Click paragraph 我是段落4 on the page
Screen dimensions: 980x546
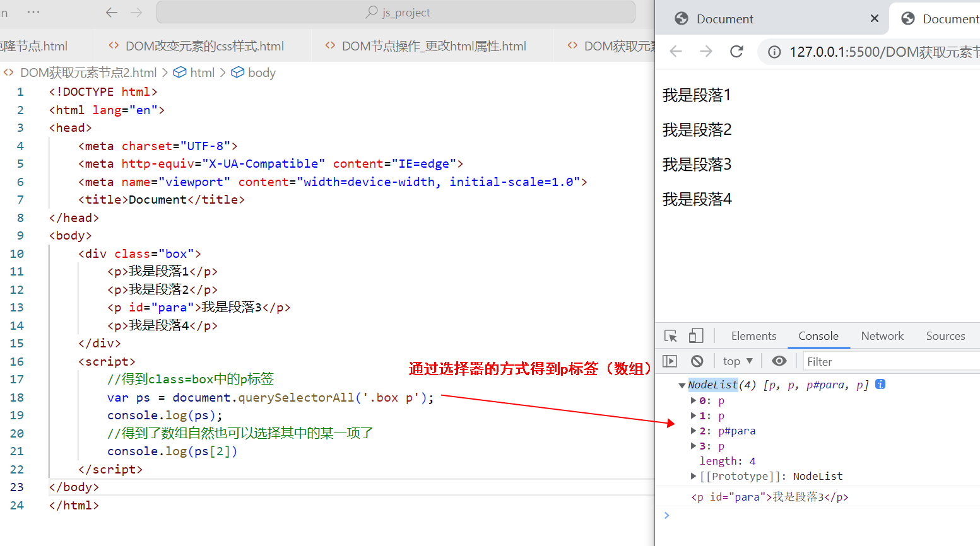coord(697,199)
